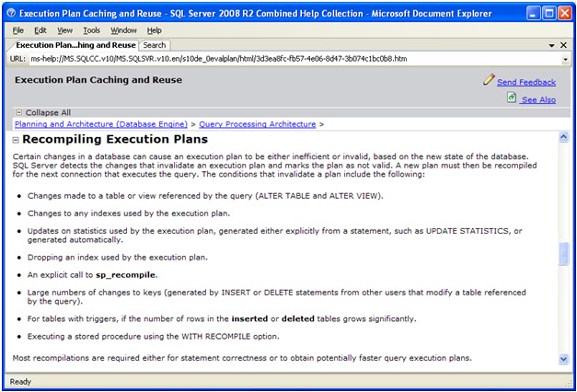577x392 pixels.
Task: Click the vertical scrollbar down arrow
Action: 563,359
